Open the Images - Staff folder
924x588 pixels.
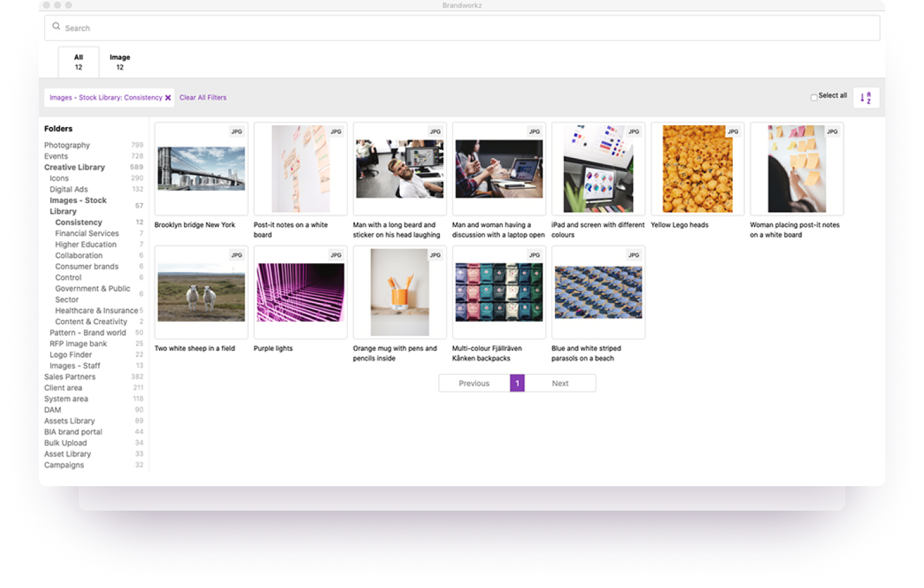(x=75, y=366)
